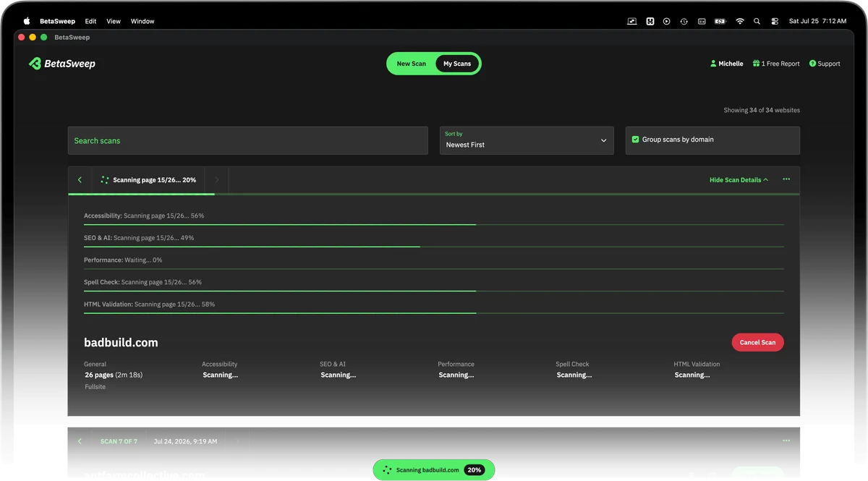Open Time Machine menu bar icon

(x=684, y=21)
